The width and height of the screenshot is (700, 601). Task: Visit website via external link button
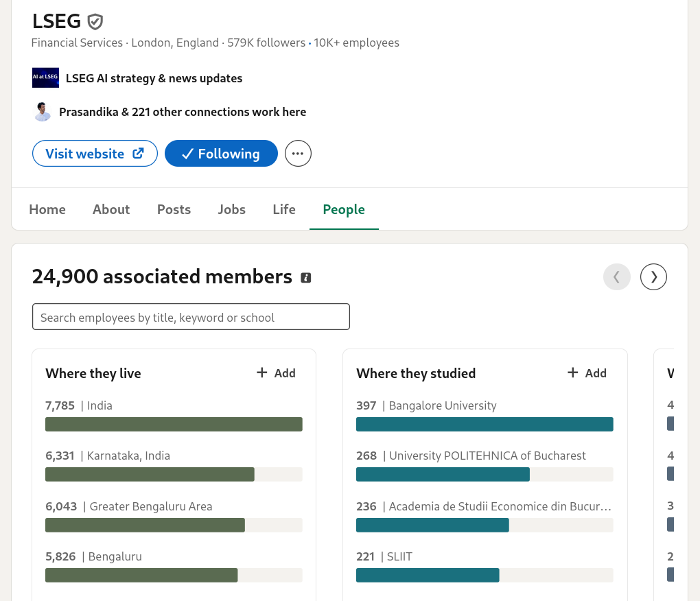click(95, 154)
